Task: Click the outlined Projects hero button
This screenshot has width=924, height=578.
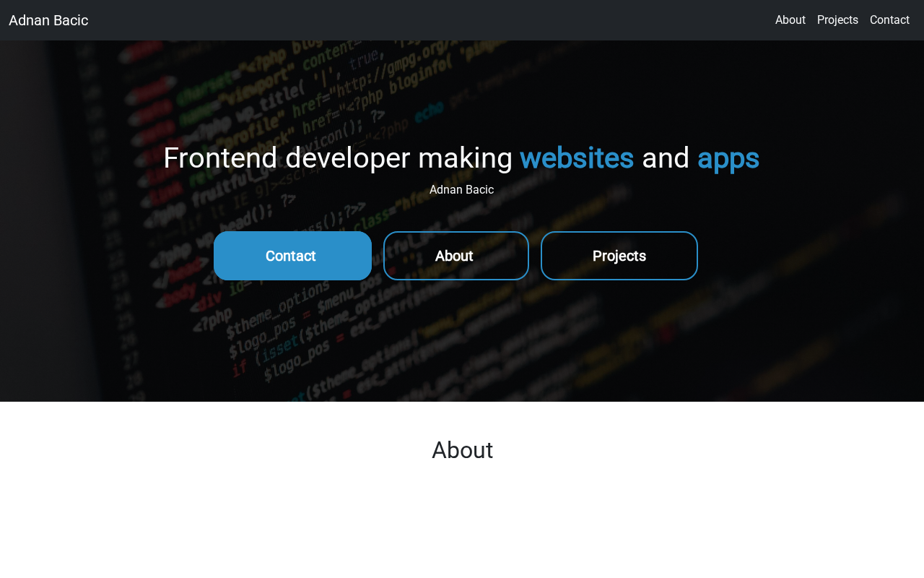Action: click(619, 256)
